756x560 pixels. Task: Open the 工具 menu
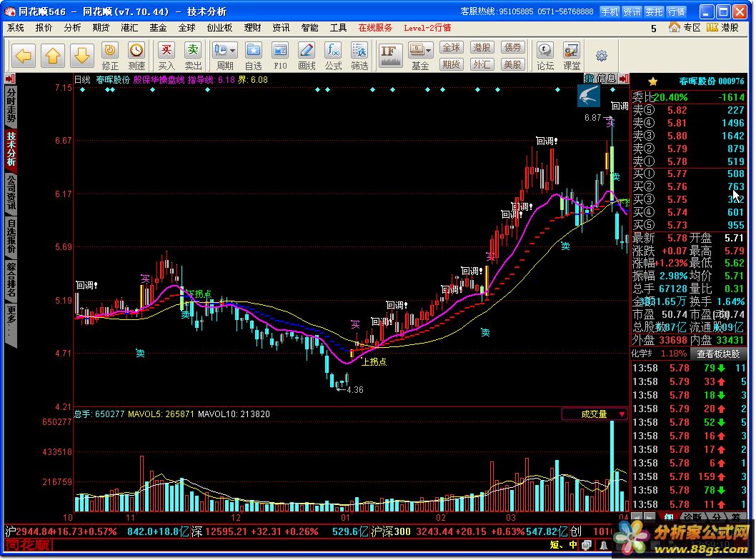[339, 28]
